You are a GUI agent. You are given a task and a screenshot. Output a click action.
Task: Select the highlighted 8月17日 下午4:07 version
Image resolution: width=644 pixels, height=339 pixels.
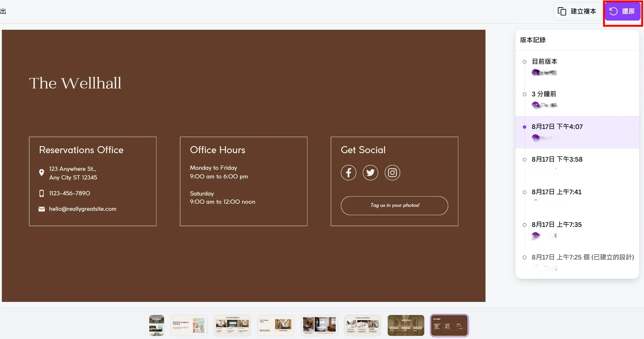[557, 127]
